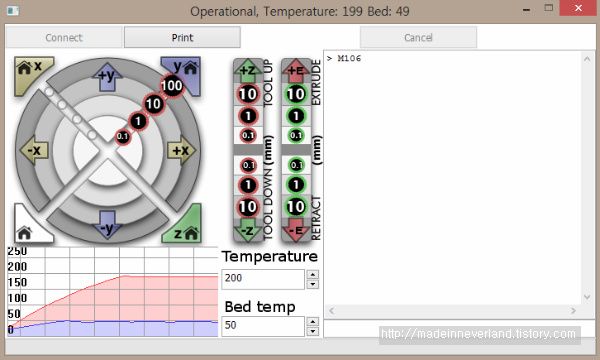Raise tool by 1 mm
This screenshot has width=600, height=360.
(248, 116)
